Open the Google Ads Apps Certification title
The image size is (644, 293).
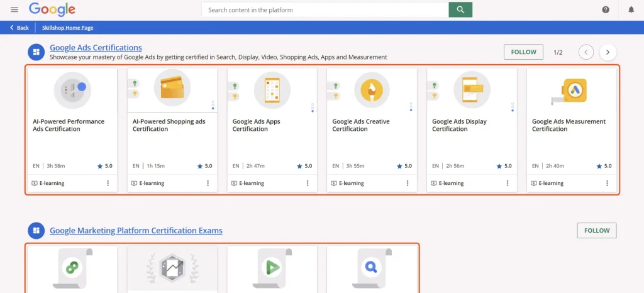tap(257, 125)
